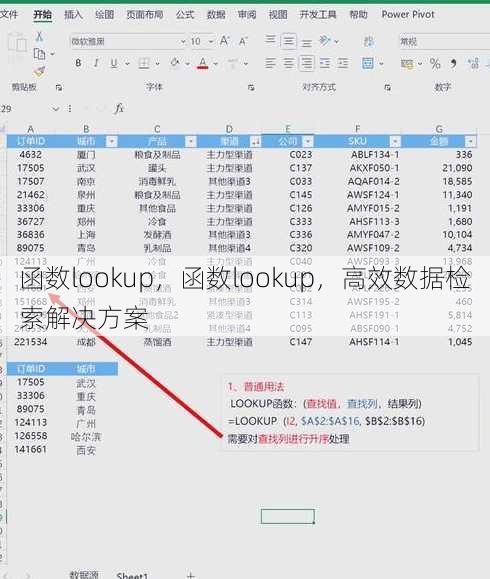Switch to the 页面布局 ribbon tab

click(x=145, y=15)
